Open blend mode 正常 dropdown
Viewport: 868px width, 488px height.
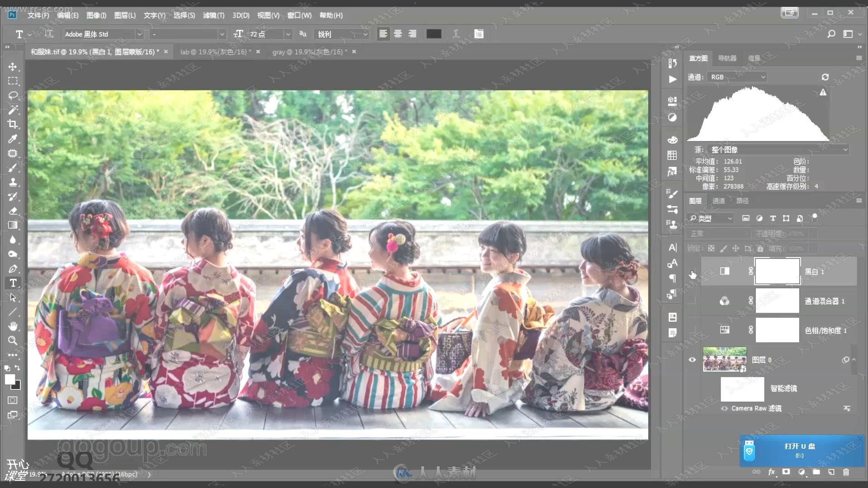[x=719, y=234]
